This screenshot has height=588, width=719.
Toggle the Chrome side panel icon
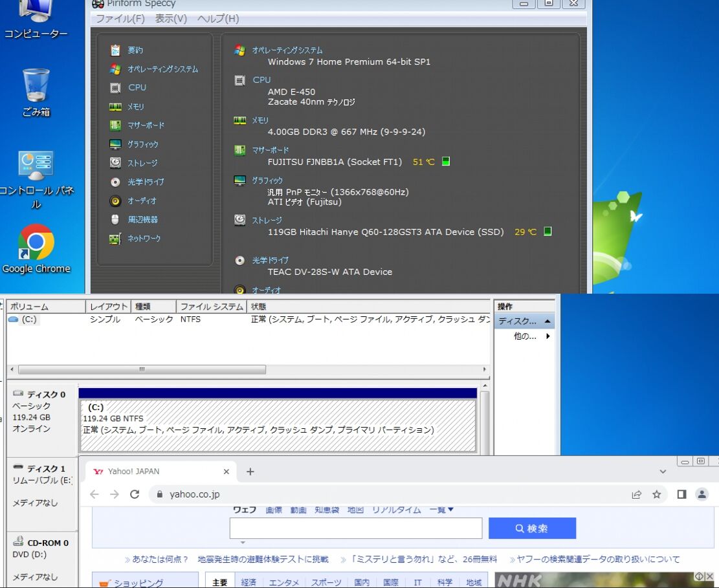click(682, 494)
